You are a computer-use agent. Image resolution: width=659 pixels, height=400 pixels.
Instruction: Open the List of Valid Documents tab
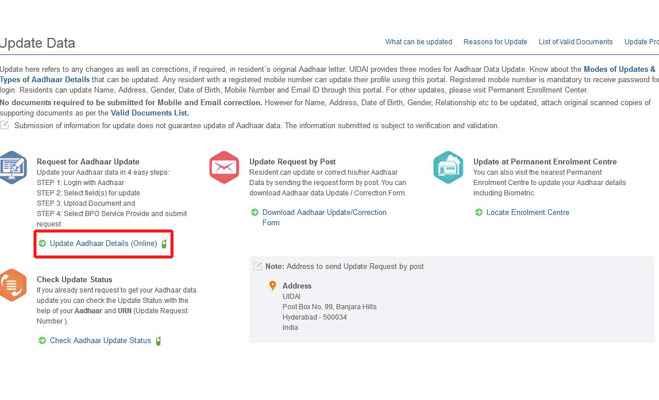tap(576, 42)
